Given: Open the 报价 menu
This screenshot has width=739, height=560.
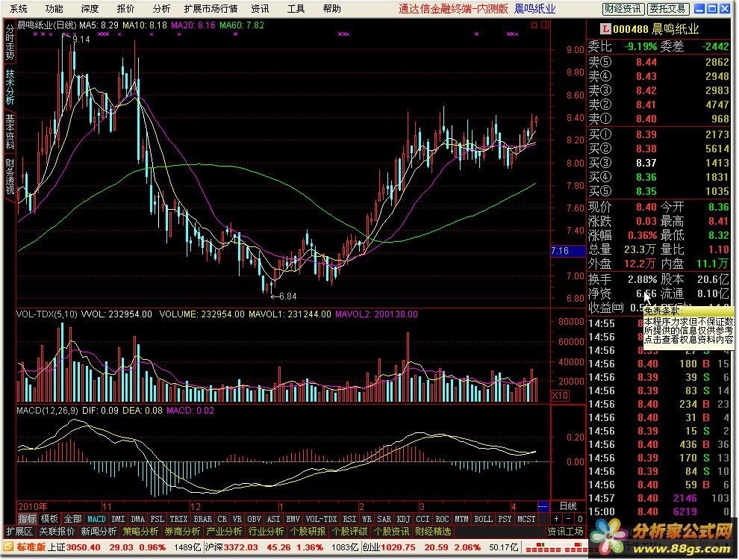Looking at the screenshot, I should point(125,8).
